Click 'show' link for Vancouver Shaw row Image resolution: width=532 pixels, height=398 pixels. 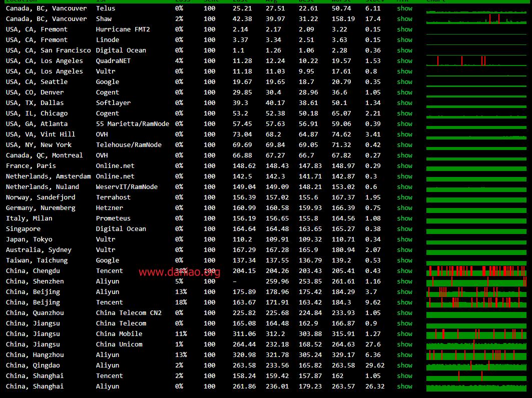(x=404, y=19)
